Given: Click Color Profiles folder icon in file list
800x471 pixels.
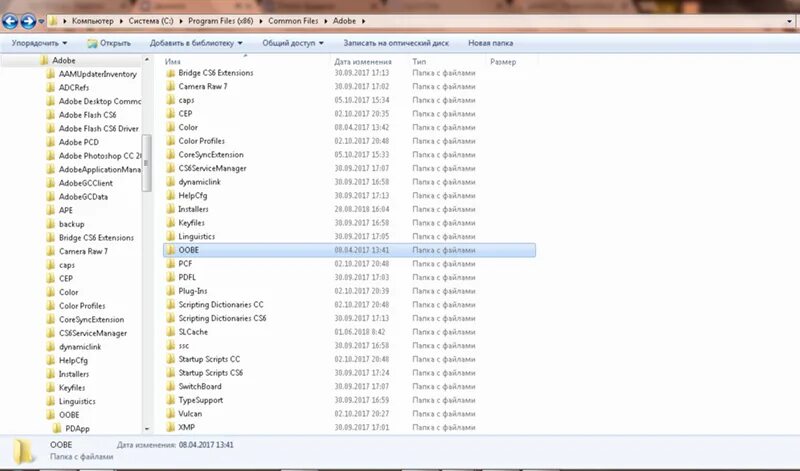Looking at the screenshot, I should click(171, 141).
